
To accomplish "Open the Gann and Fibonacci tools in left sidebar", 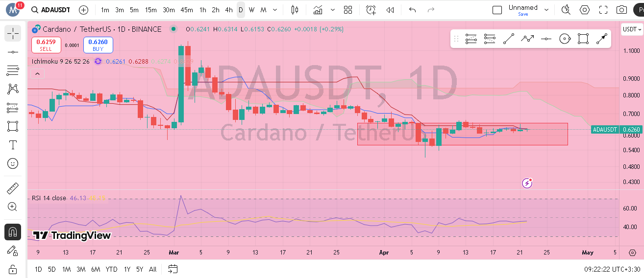I will [x=13, y=70].
